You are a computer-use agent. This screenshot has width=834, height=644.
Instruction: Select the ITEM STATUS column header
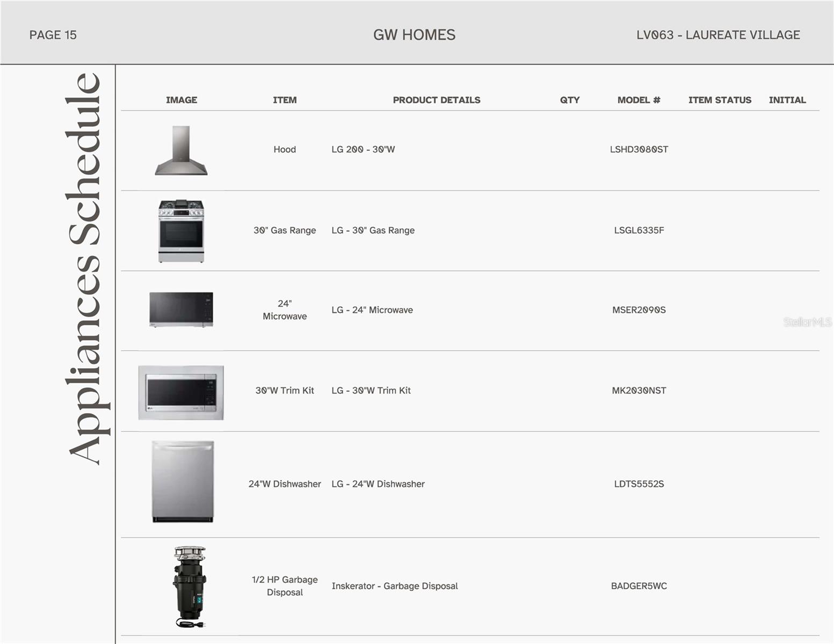click(x=720, y=100)
